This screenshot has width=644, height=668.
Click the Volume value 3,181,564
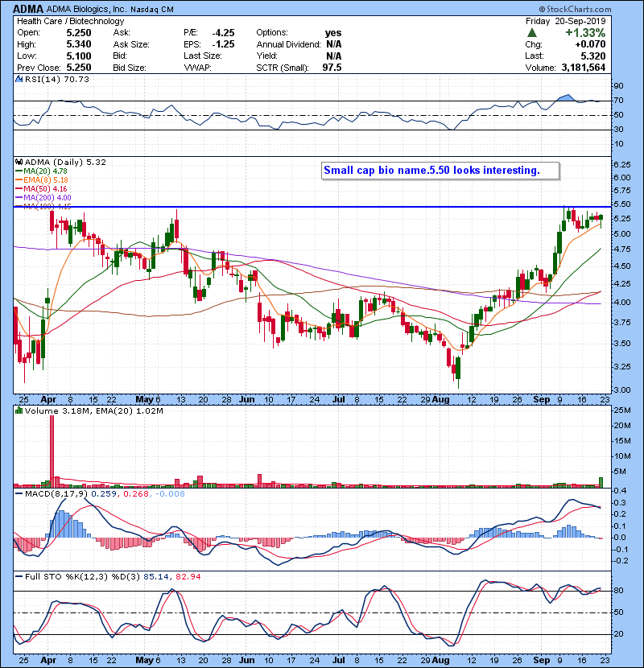[x=584, y=68]
